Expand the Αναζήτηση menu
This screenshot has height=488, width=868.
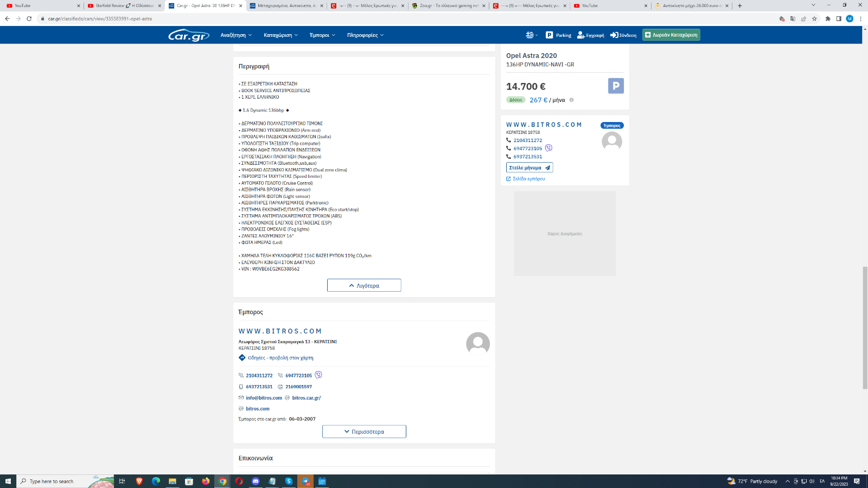coord(236,35)
